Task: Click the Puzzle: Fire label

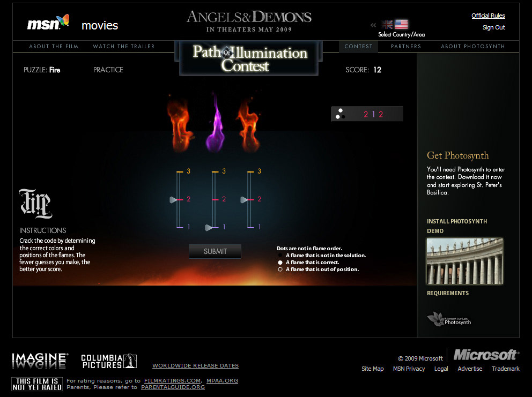Action: (x=42, y=70)
